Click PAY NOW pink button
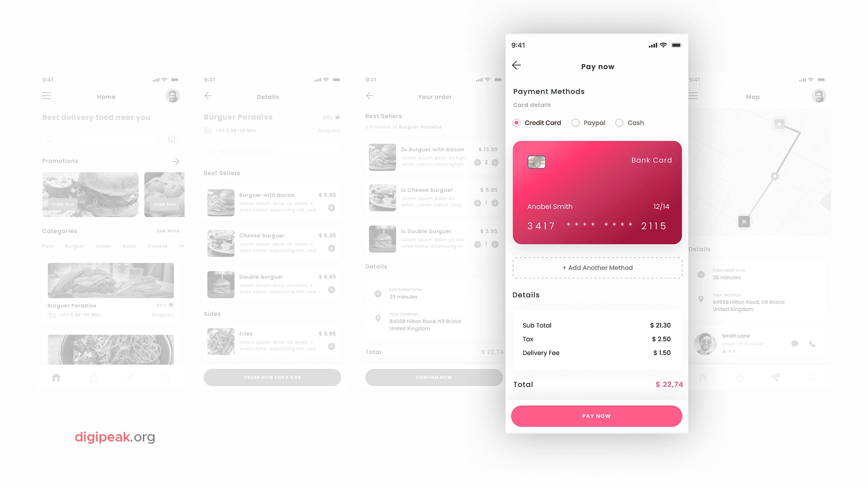The image size is (868, 488). pos(597,416)
